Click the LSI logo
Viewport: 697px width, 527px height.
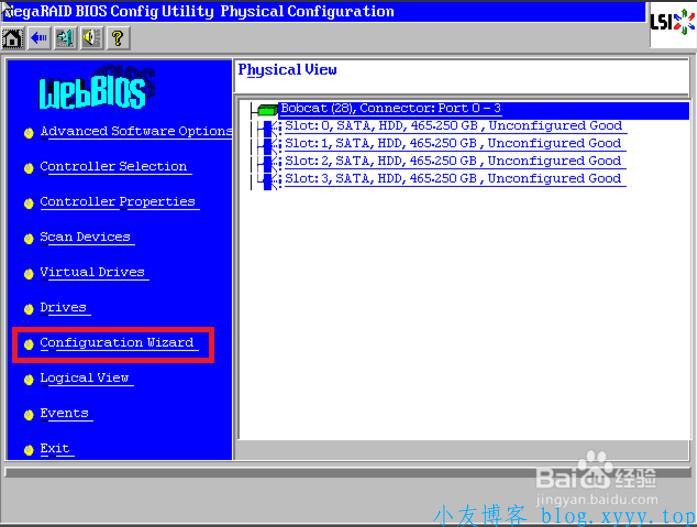point(671,22)
